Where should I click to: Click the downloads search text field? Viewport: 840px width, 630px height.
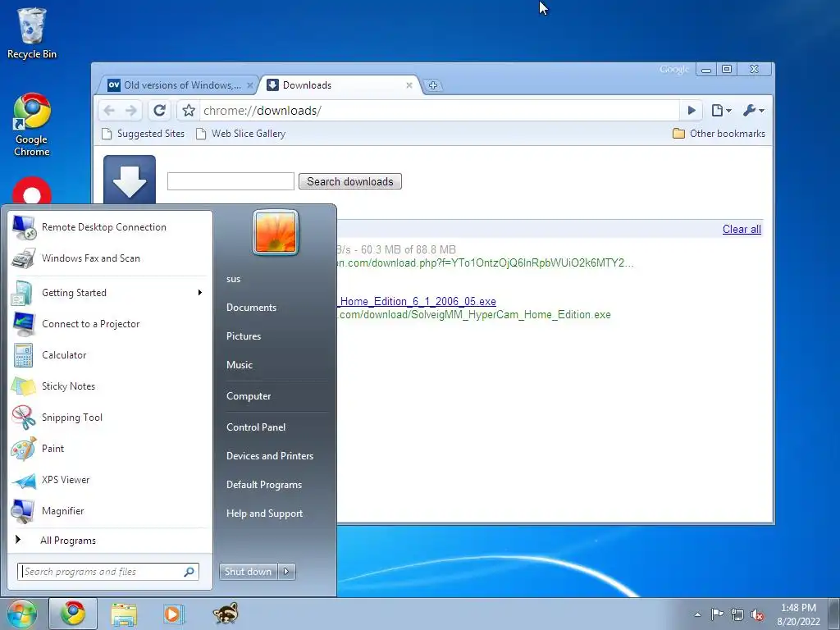coord(231,181)
